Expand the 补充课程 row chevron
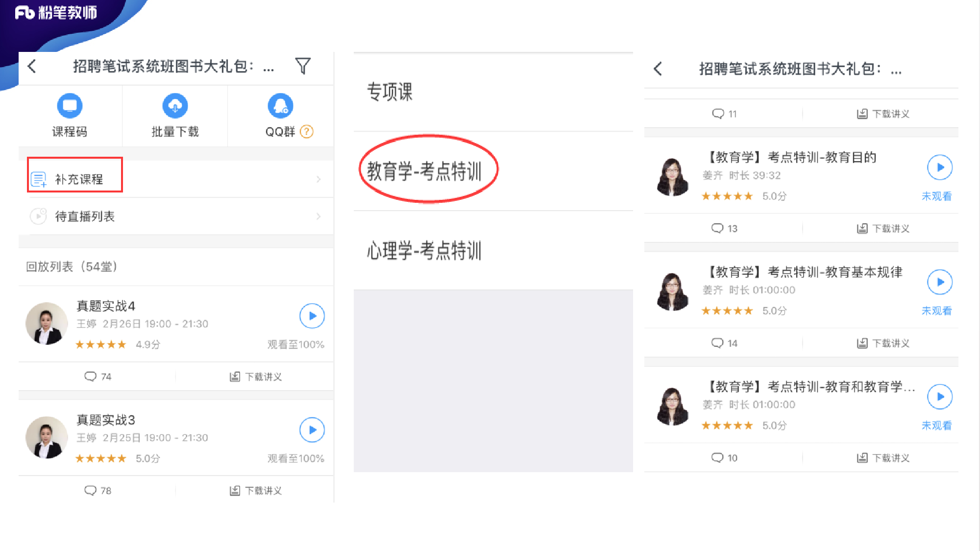Screen dimensions: 980x551 pyautogui.click(x=318, y=179)
